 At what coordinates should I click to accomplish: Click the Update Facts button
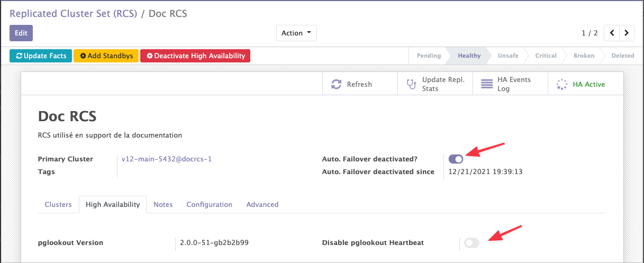[x=41, y=56]
